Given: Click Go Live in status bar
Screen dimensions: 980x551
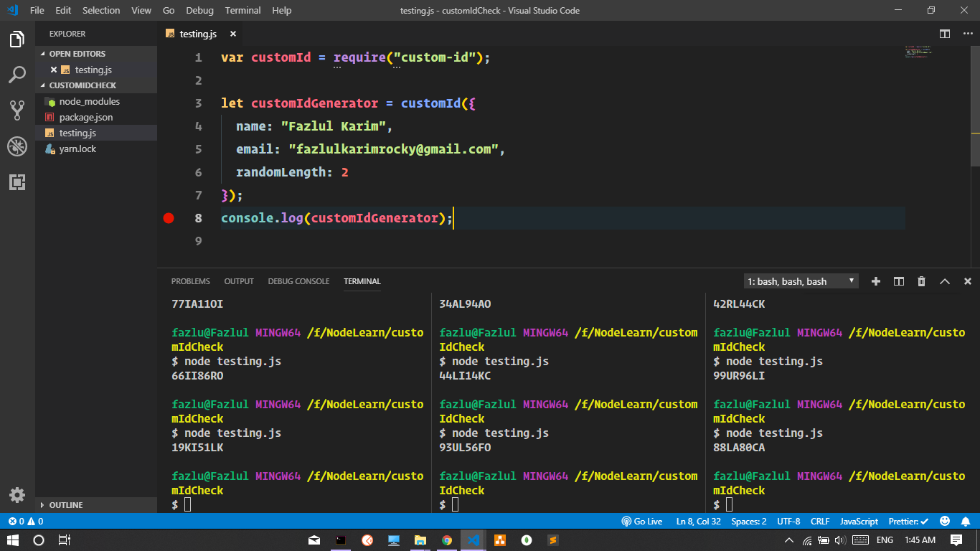Looking at the screenshot, I should (x=642, y=522).
